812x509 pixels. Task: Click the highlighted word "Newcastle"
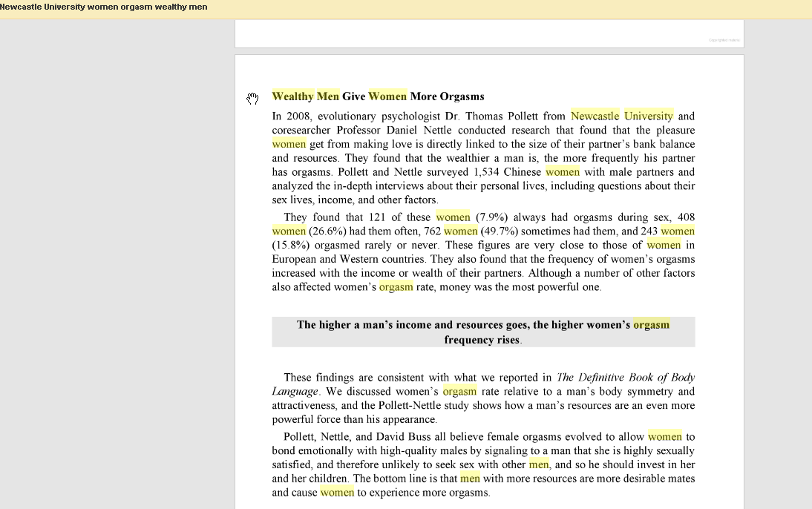(x=595, y=116)
